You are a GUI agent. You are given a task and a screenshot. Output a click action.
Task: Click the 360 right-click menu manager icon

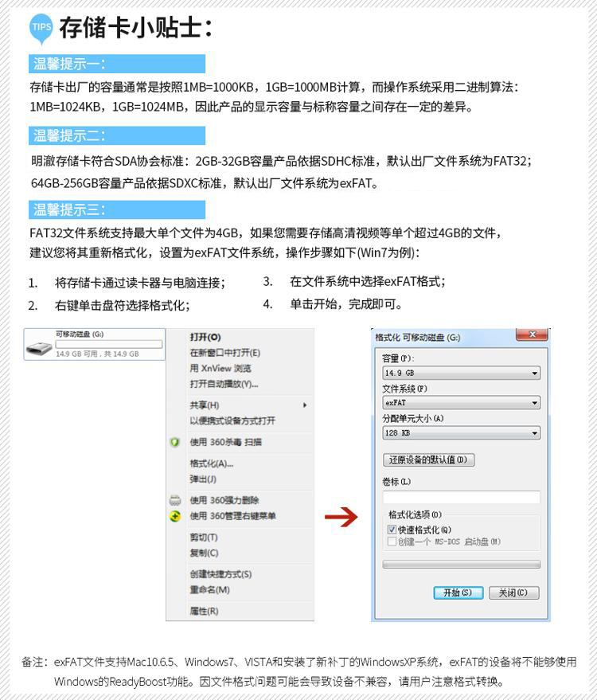[x=175, y=516]
